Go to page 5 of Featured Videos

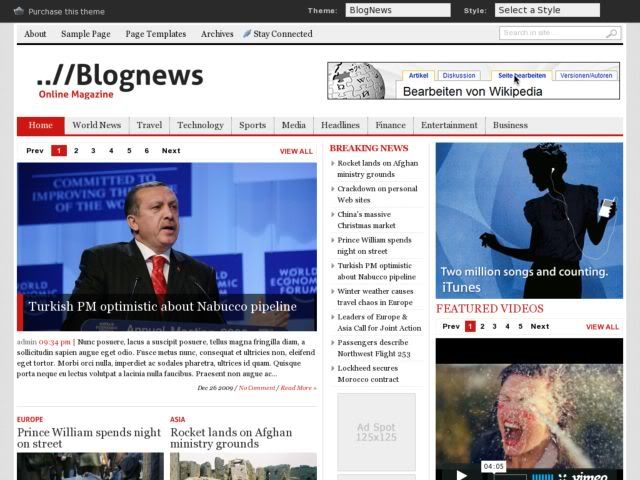[x=520, y=327]
